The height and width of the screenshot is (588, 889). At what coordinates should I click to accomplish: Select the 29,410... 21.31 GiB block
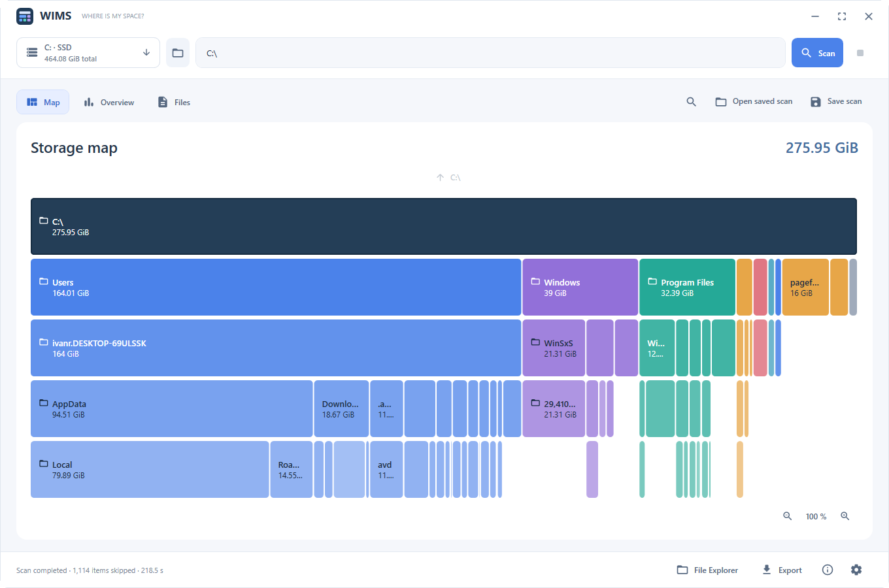coord(554,409)
